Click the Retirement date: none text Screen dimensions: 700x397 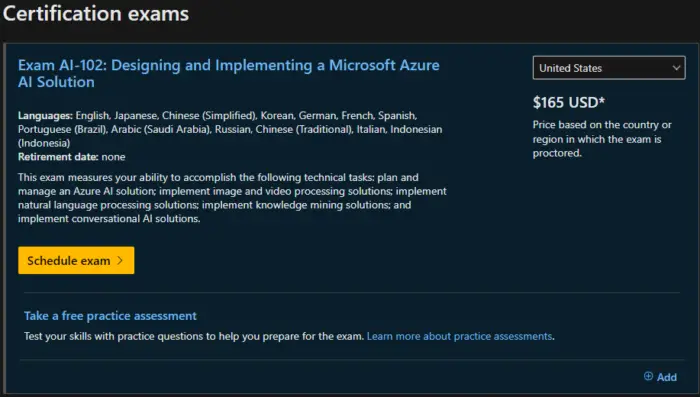71,157
